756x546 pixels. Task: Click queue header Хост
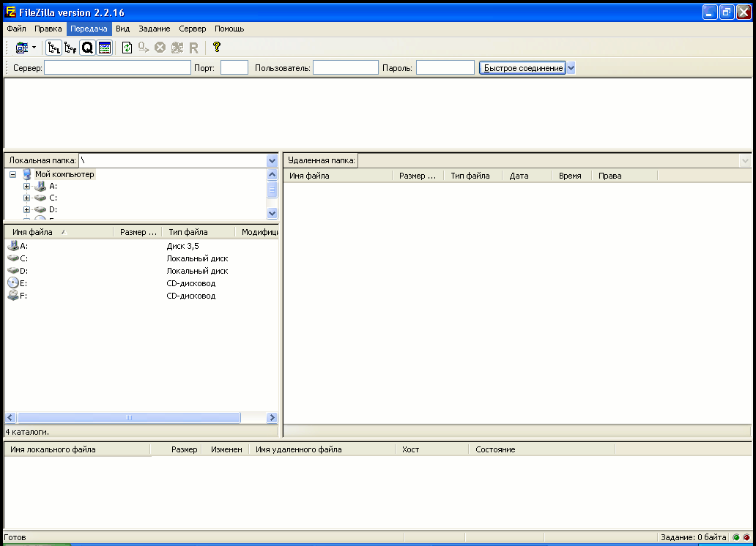(x=431, y=449)
